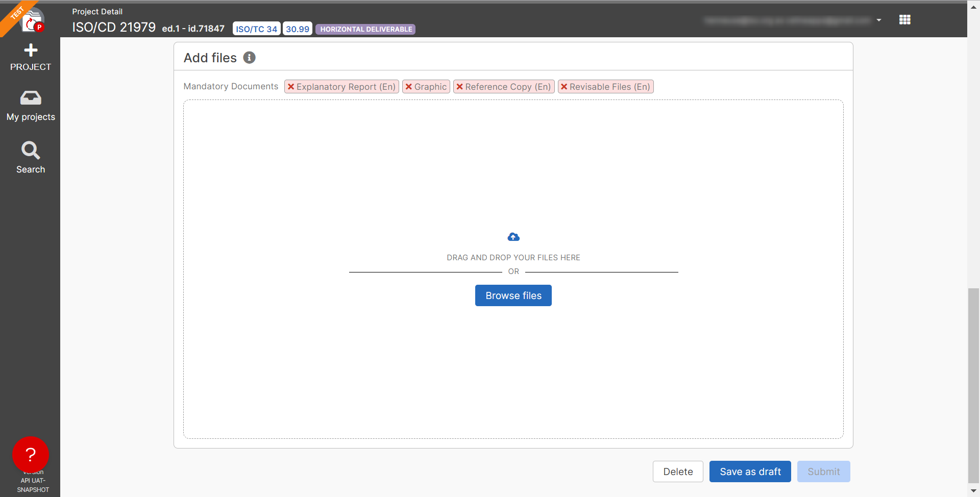Click the 30.99 stage badge

[297, 29]
